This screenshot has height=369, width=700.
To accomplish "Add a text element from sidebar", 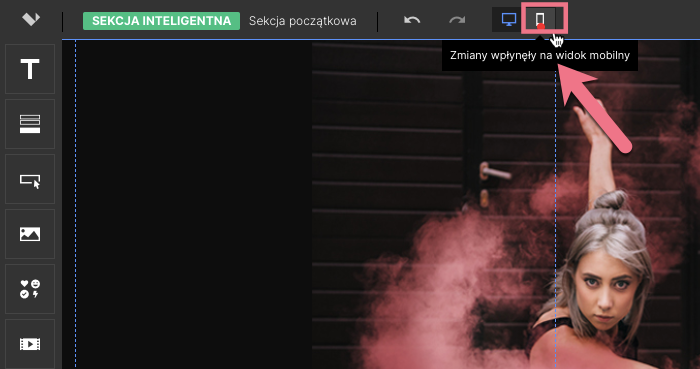I will point(30,69).
